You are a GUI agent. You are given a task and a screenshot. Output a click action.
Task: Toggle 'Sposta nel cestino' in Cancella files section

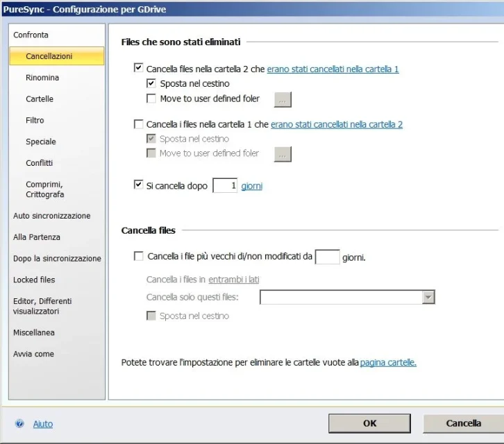(151, 316)
